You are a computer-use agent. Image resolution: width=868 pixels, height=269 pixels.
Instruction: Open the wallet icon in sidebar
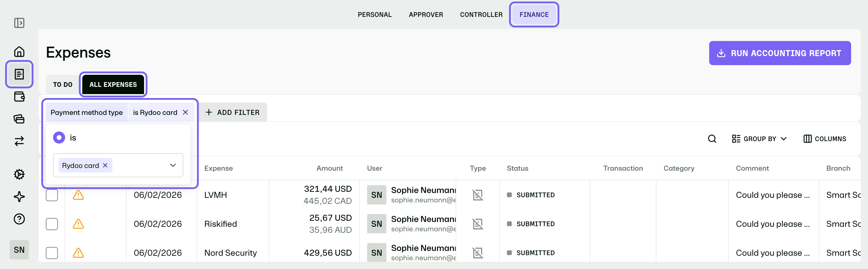(19, 97)
